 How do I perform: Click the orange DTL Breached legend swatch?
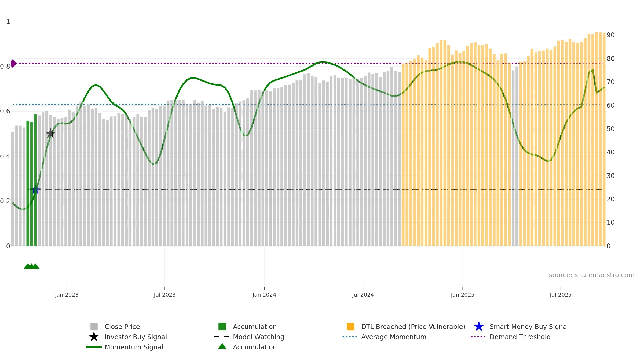(x=350, y=327)
